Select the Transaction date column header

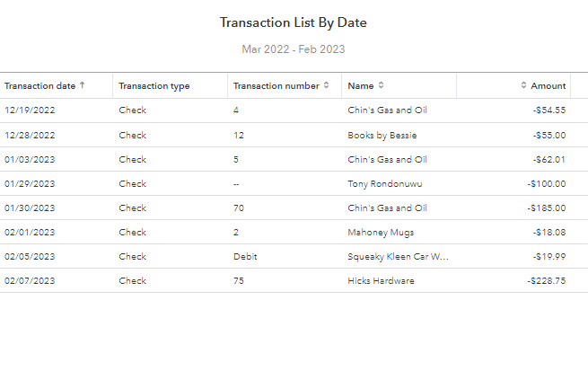(x=40, y=86)
